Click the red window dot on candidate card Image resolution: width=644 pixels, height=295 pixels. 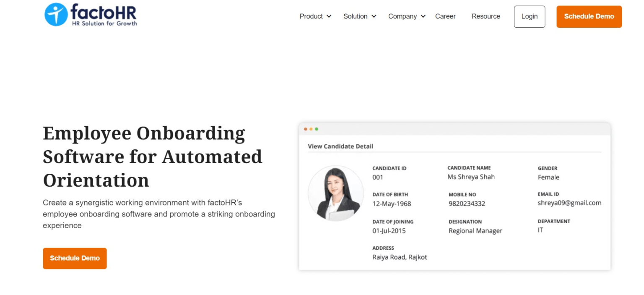[305, 129]
